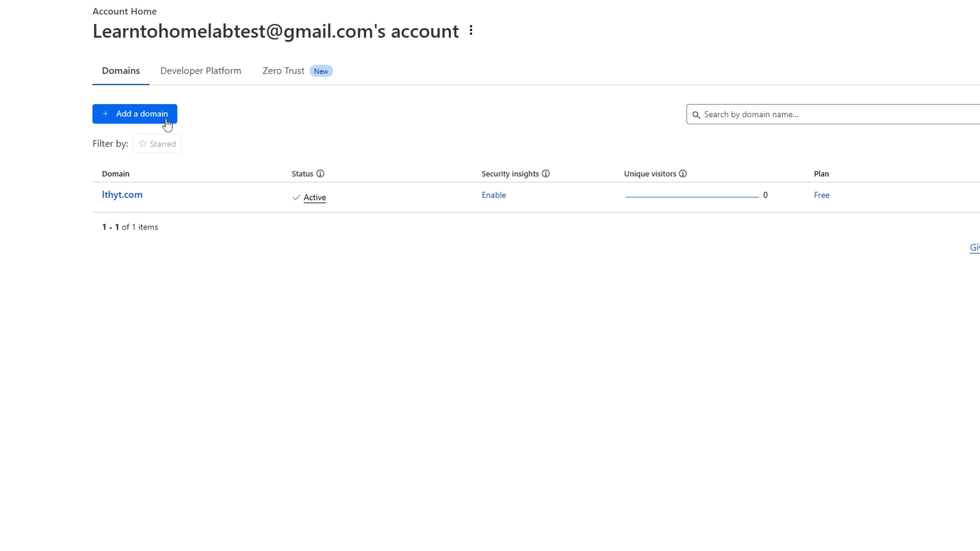This screenshot has width=980, height=551.
Task: Click the info icon next to Unique visitors
Action: pos(683,173)
